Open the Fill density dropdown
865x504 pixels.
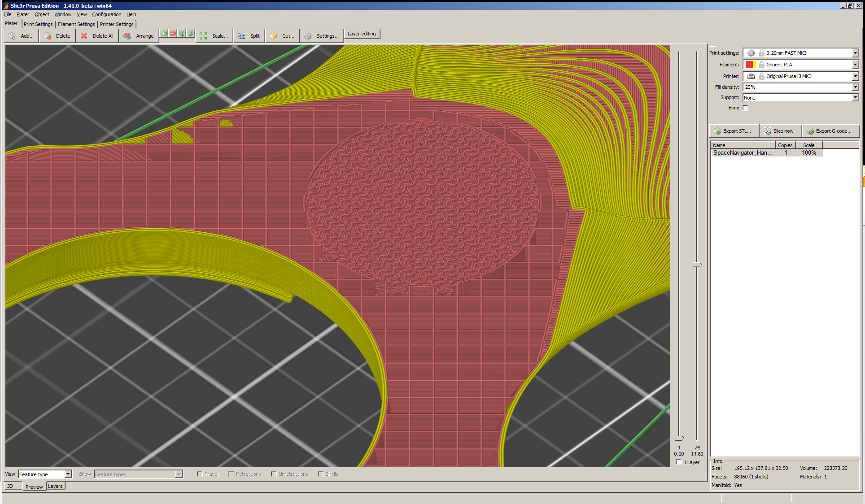coord(855,87)
